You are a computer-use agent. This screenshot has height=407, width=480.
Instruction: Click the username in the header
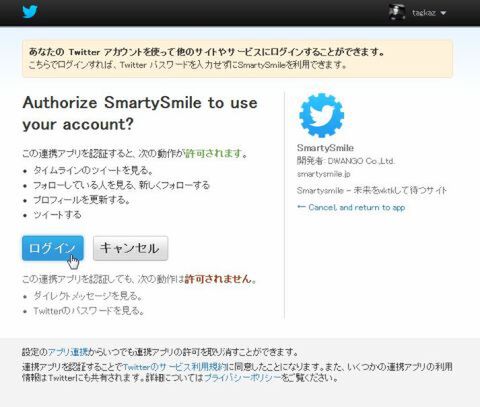424,13
